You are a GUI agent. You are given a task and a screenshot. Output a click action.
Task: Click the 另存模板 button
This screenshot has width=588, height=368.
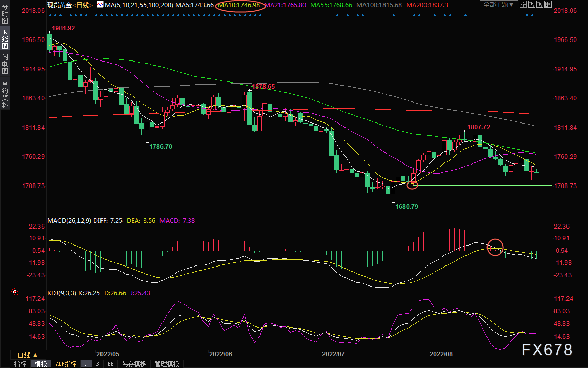[x=134, y=364]
